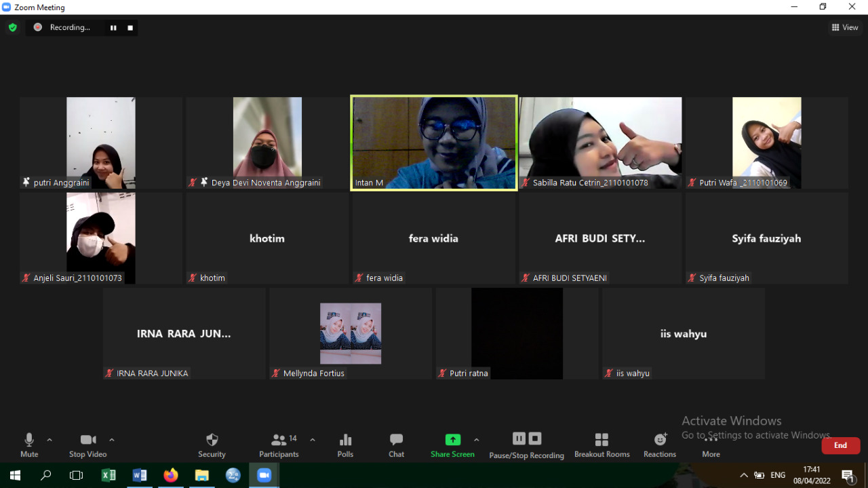This screenshot has width=868, height=488.
Task: Open the Security menu
Action: coord(212,446)
